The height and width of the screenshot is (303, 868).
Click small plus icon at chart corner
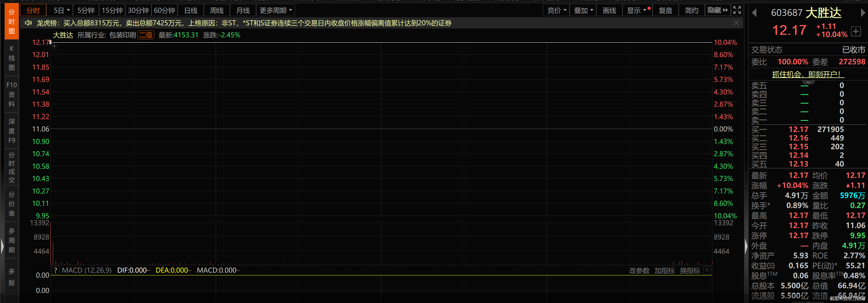pyautogui.click(x=55, y=47)
